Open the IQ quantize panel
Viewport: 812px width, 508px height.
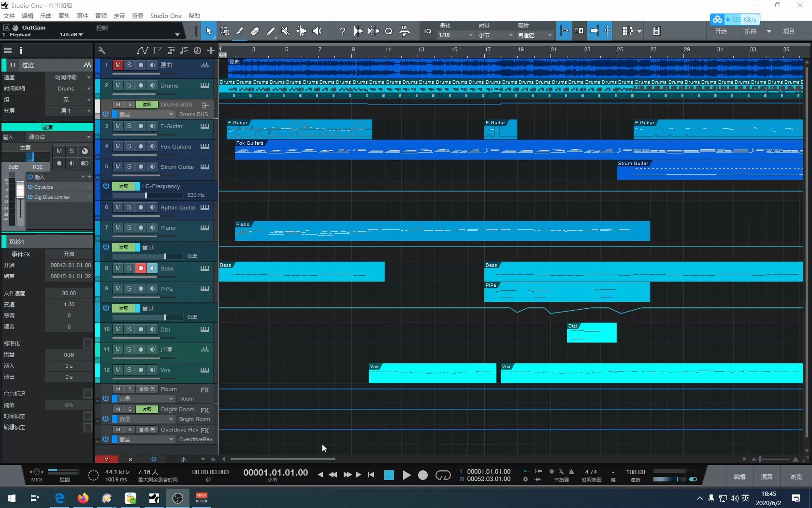[x=427, y=31]
